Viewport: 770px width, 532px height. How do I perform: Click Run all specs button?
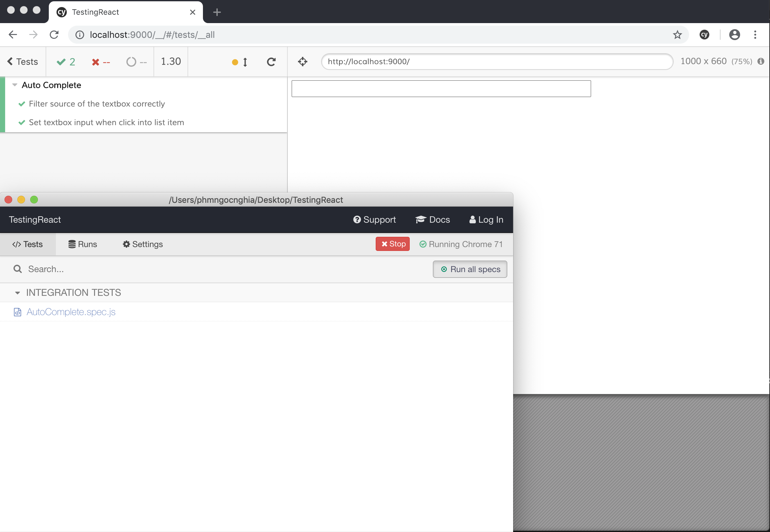pos(470,269)
